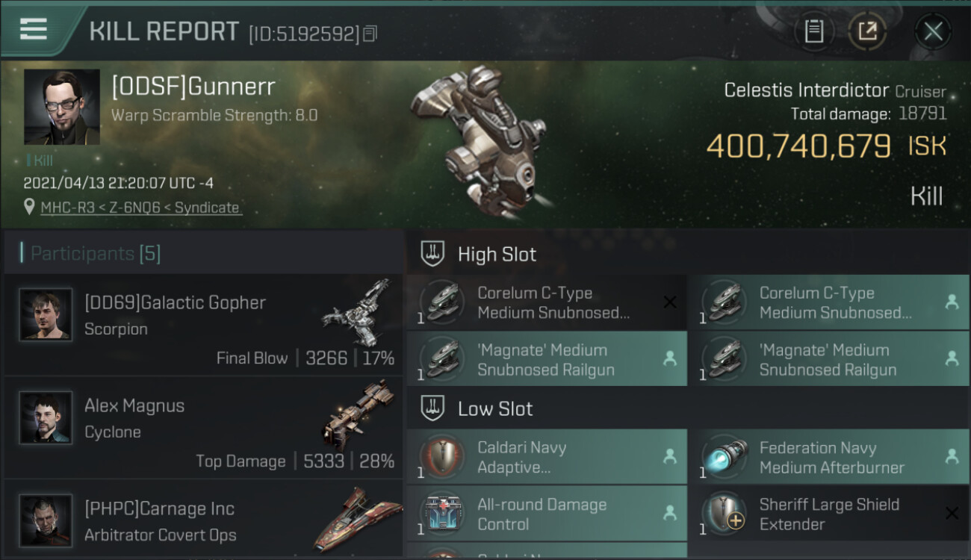Select the dropped Corelum C-Type railgun
971x560 pixels.
pyautogui.click(x=829, y=302)
